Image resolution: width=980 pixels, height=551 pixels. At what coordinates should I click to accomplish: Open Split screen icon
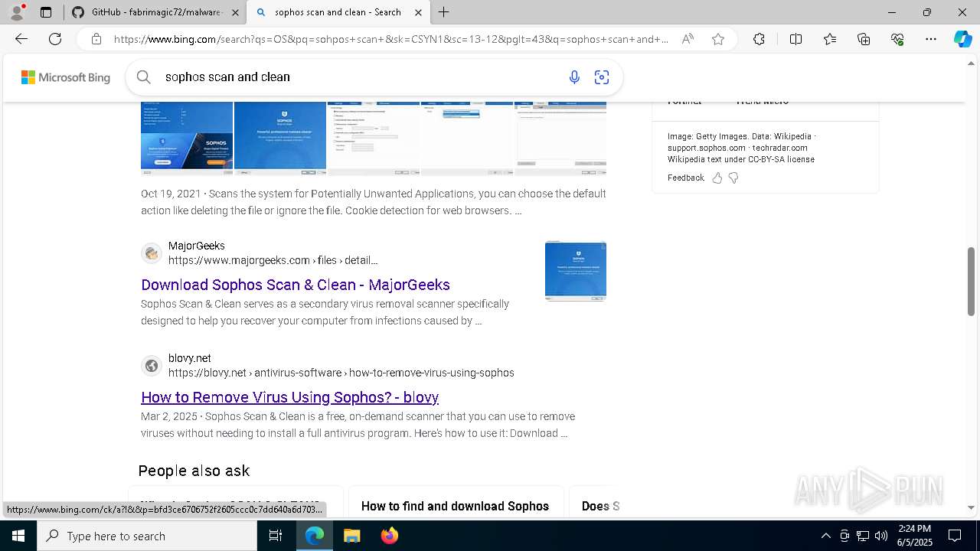[795, 39]
